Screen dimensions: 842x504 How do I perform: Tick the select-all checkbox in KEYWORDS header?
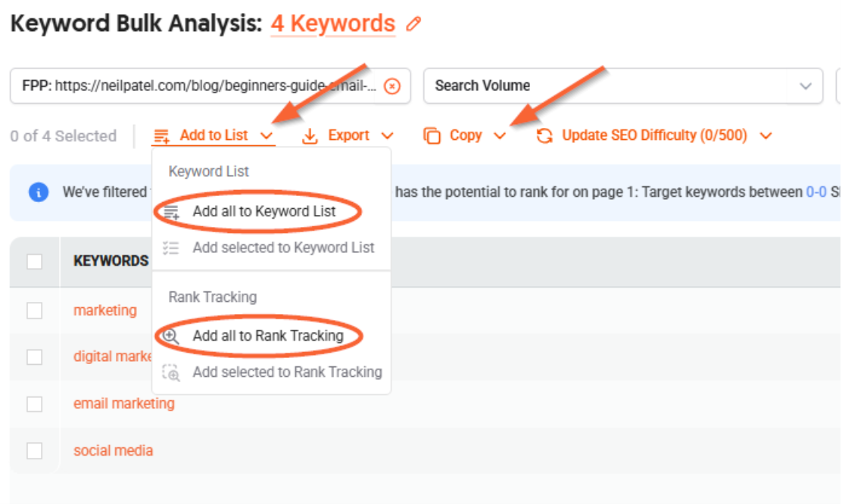pyautogui.click(x=35, y=261)
